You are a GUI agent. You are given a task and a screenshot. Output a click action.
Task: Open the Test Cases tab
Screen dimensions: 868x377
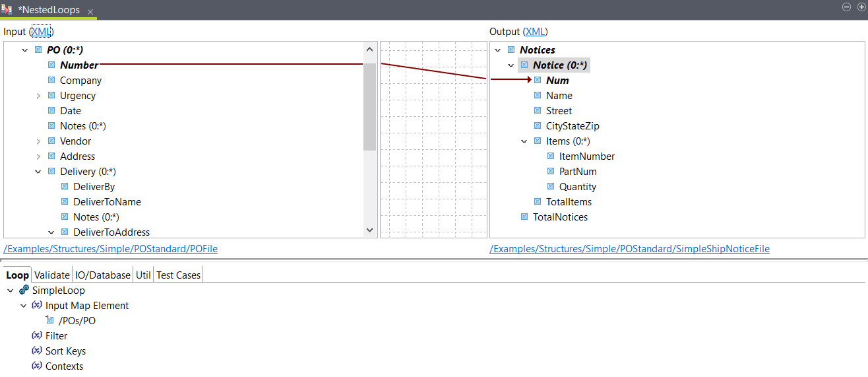(x=178, y=275)
